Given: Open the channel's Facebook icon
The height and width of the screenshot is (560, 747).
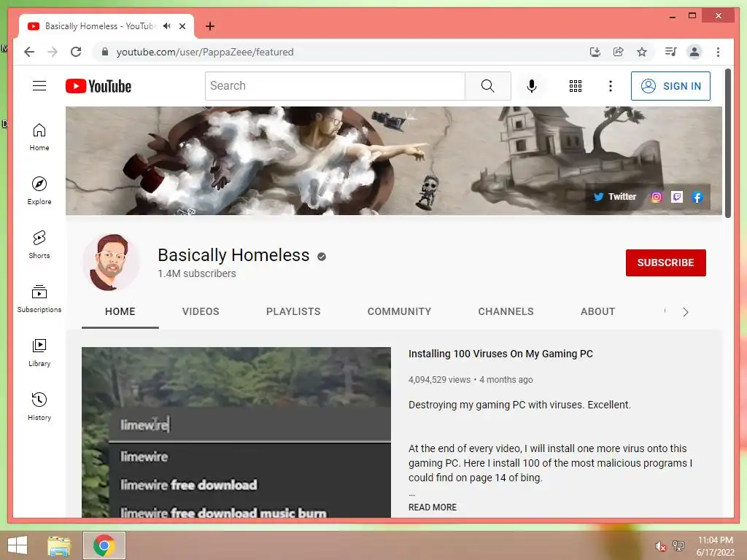Looking at the screenshot, I should coord(697,197).
